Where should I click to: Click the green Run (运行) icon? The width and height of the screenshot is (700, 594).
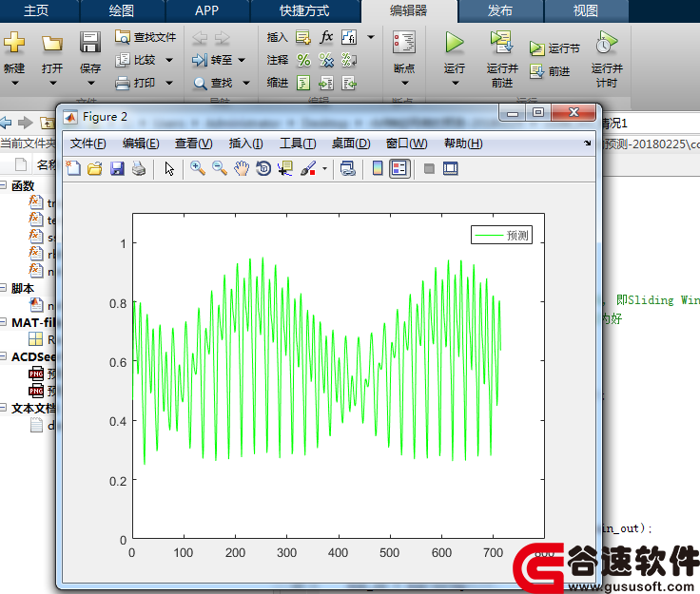click(x=455, y=43)
